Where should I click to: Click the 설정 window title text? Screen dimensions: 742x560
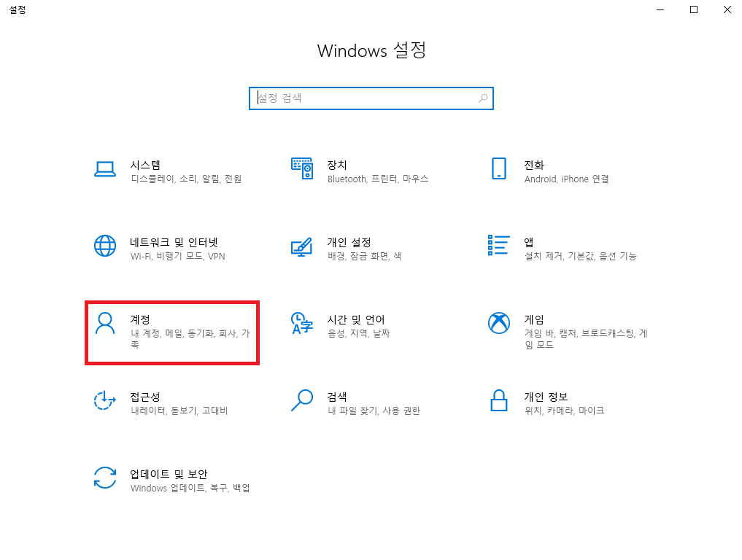(x=18, y=9)
